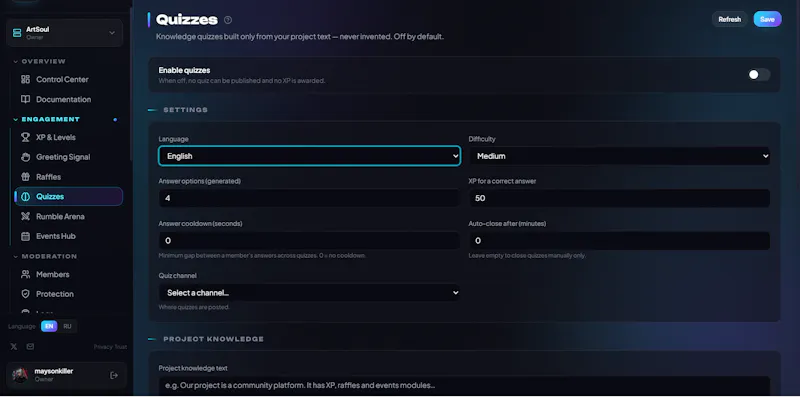This screenshot has width=800, height=397.
Task: Click the Events Hub calendar icon
Action: pos(25,236)
